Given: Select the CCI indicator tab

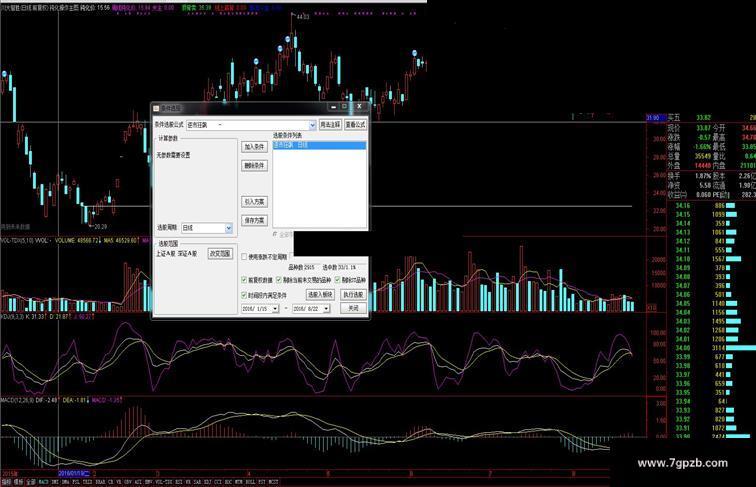Looking at the screenshot, I should 217,482.
